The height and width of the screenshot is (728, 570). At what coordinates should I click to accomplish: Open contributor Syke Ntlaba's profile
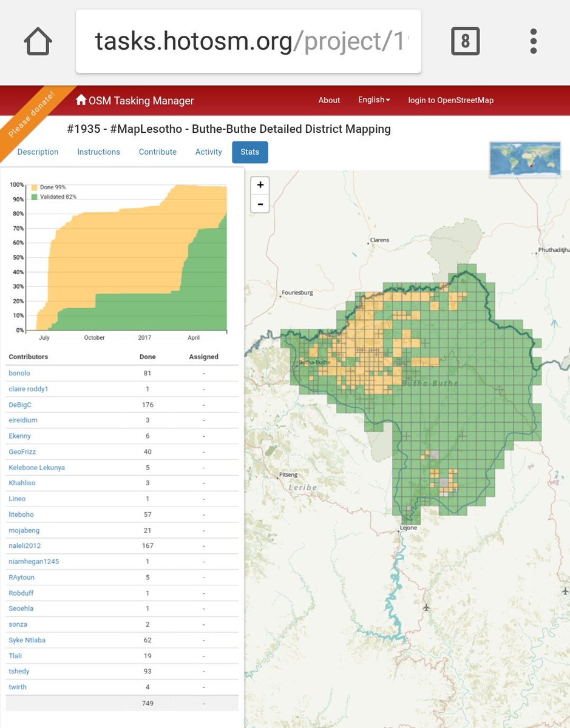27,640
